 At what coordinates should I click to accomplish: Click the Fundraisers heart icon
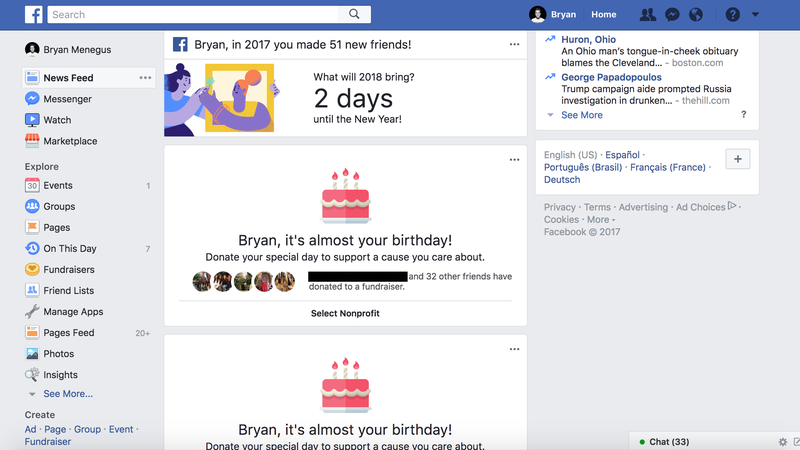tap(32, 269)
